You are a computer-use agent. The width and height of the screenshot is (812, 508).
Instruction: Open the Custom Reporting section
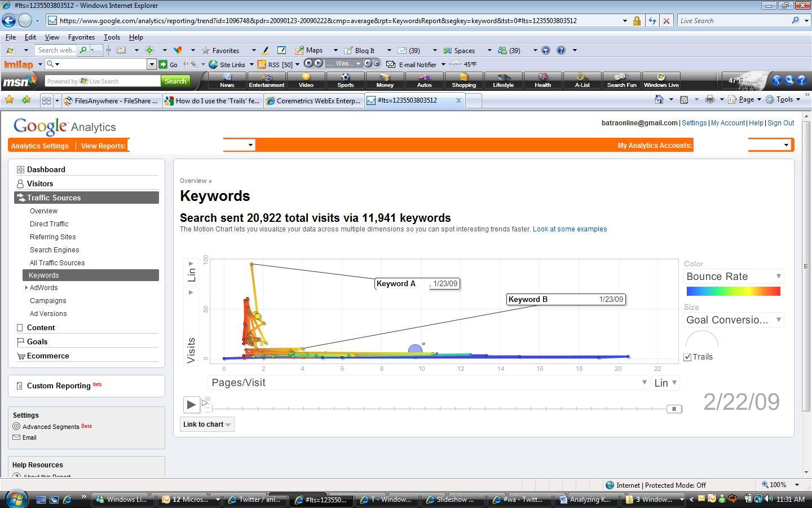(x=59, y=386)
